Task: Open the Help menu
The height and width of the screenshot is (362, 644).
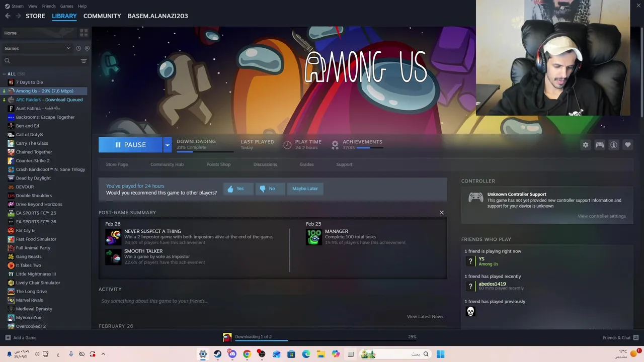Action: pyautogui.click(x=82, y=6)
